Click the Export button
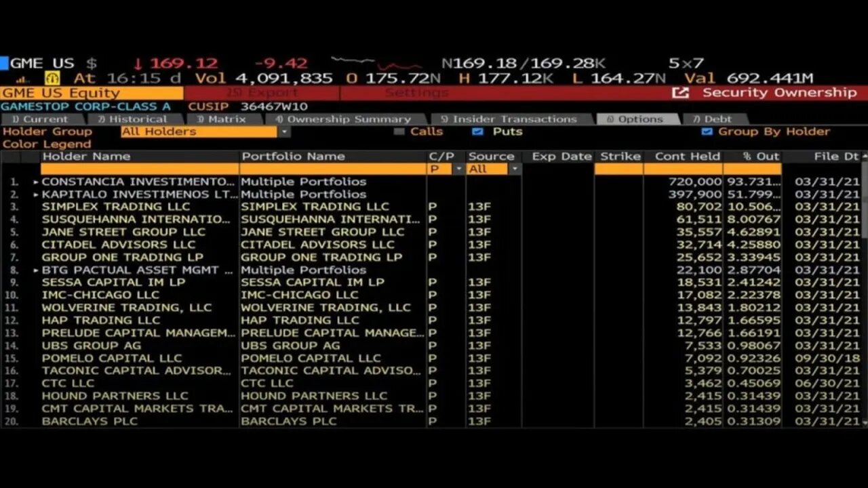 tap(261, 93)
